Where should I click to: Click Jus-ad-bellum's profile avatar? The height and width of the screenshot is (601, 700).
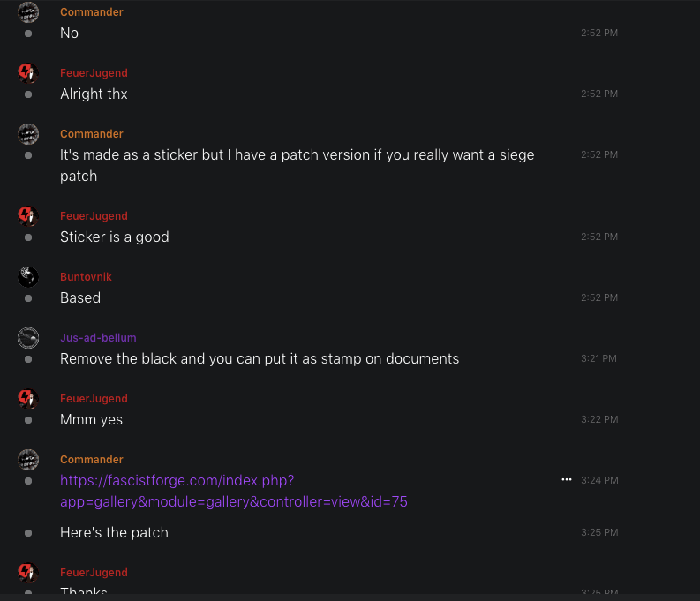tap(28, 338)
